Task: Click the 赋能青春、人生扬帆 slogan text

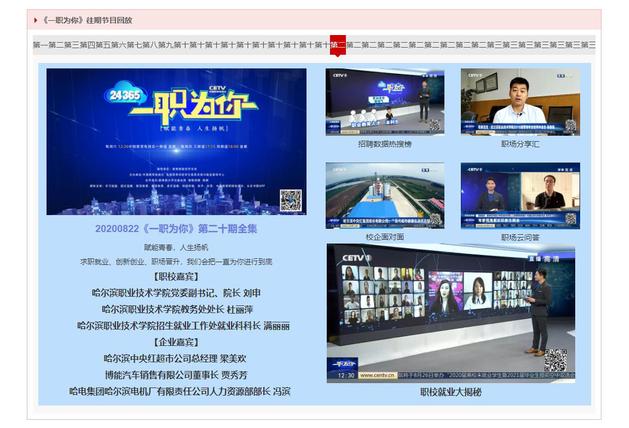Action: pyautogui.click(x=176, y=247)
